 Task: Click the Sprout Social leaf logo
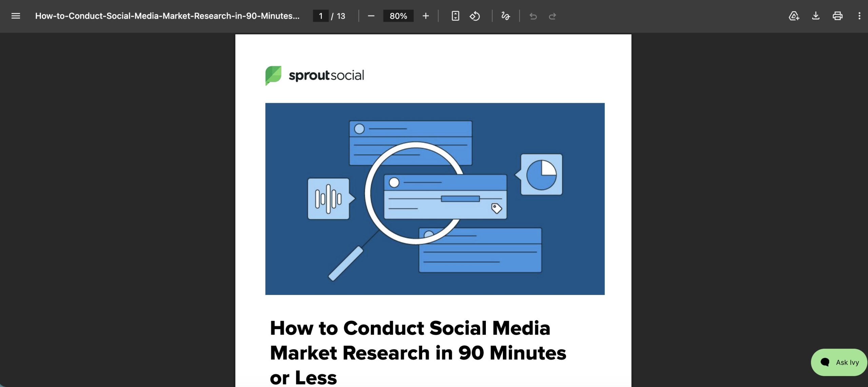273,75
